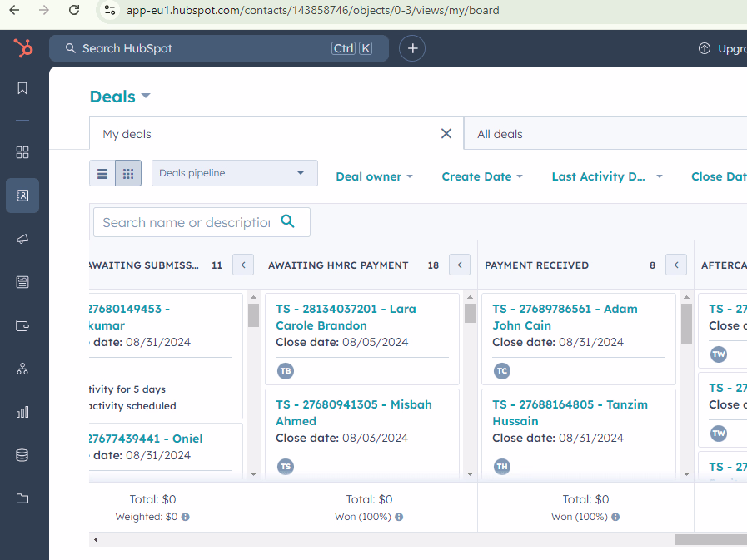Screen dimensions: 747x560
Task: Click the Upgrade link
Action: click(x=732, y=48)
